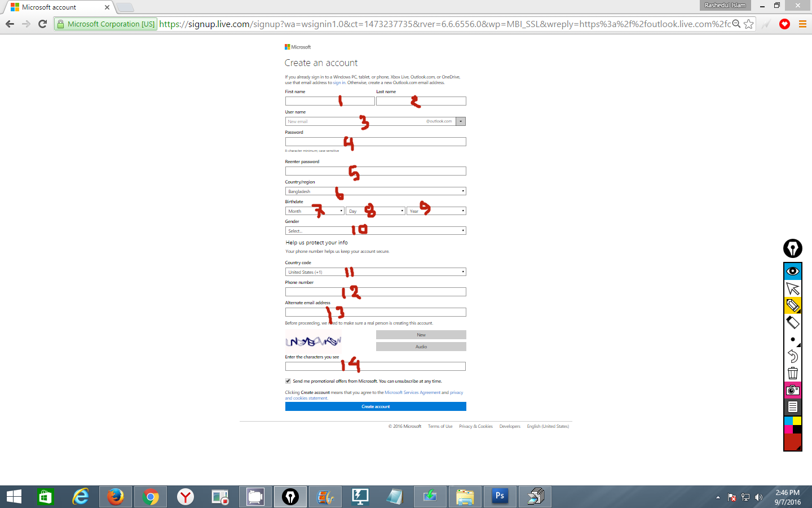The image size is (812, 508).
Task: View the Microsoft Corporation security certificate badge
Action: pos(105,24)
